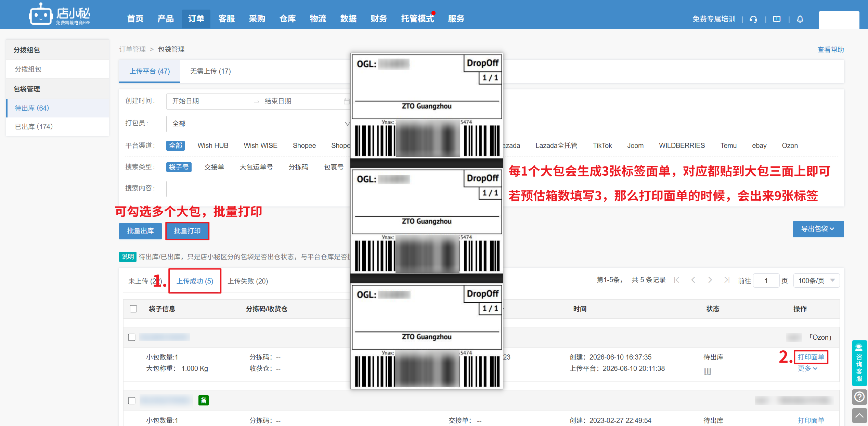Open the 首页 menu
This screenshot has width=868, height=426.
point(135,19)
